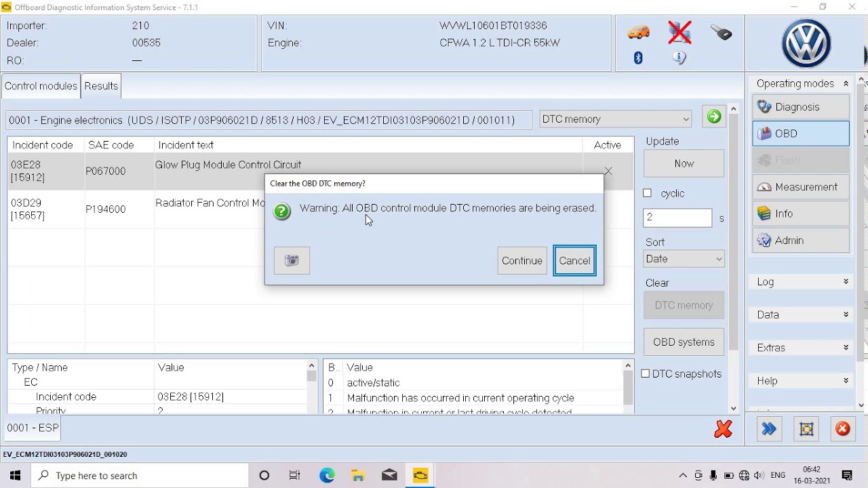Click the red circle stop/exit button

coord(843,428)
